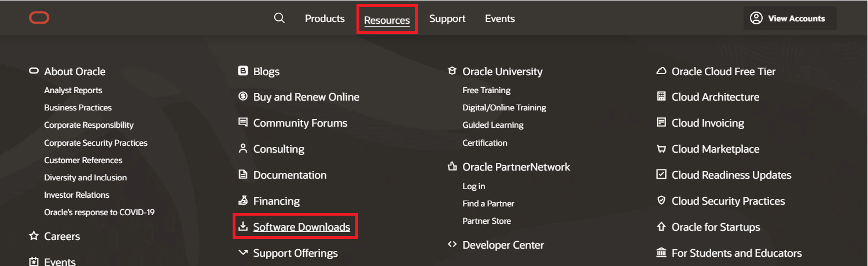Screen dimensions: 868x266
Task: Open the About Oracle link
Action: 75,72
